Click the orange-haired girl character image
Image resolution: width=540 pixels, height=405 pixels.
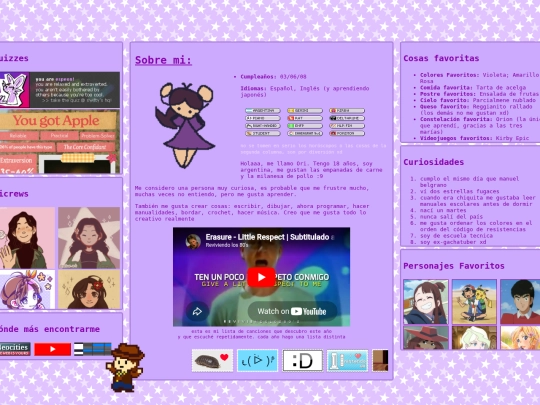520,338
